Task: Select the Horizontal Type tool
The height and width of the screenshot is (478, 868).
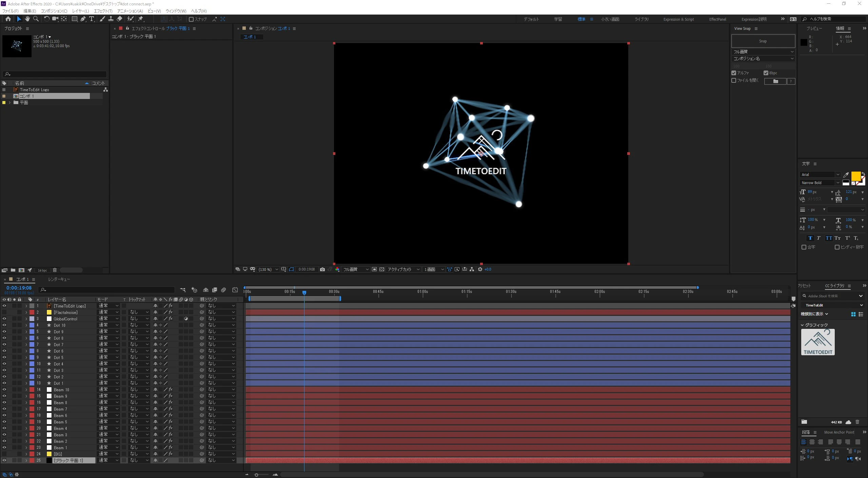Action: (92, 19)
